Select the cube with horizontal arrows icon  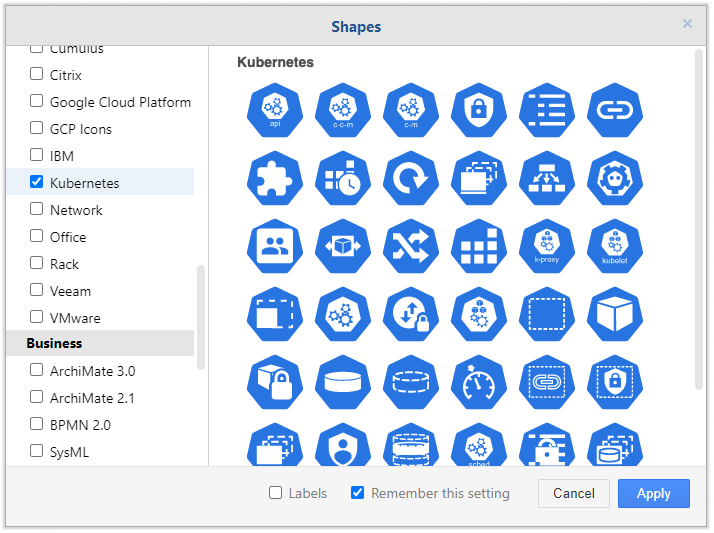coord(343,246)
